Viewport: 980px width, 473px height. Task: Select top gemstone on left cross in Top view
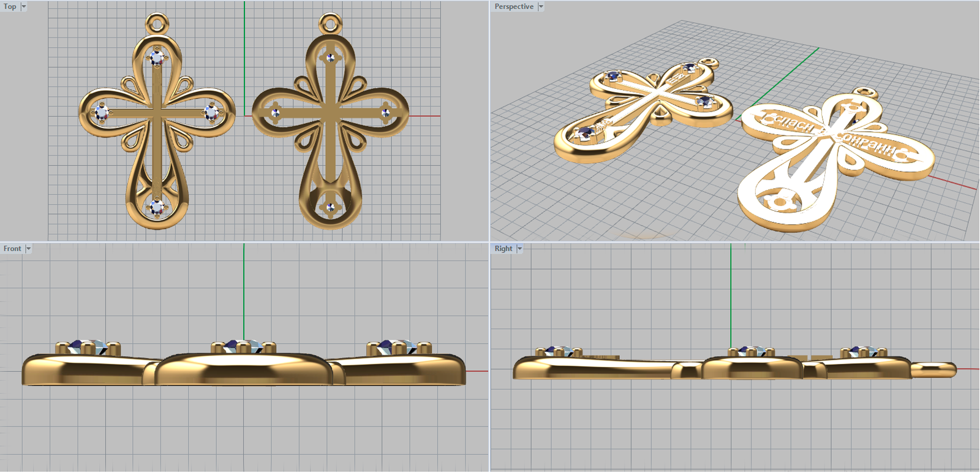coord(157,58)
